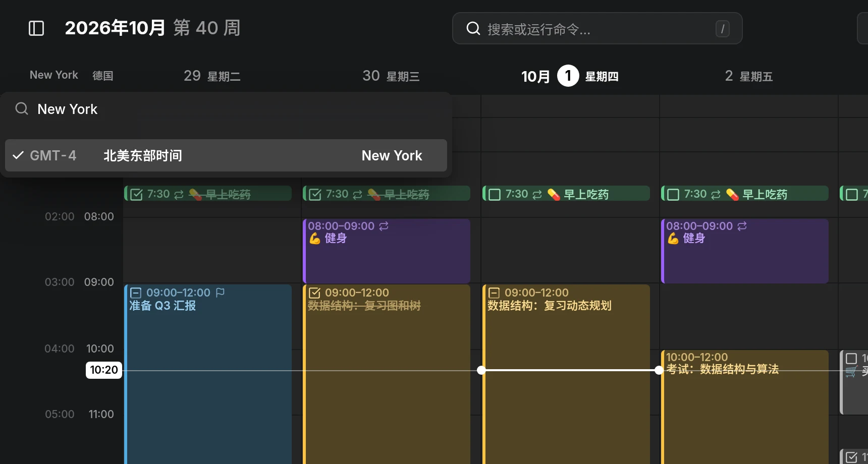Open Friday's 08:00-09:00 健身 event
868x464 pixels.
click(x=745, y=251)
